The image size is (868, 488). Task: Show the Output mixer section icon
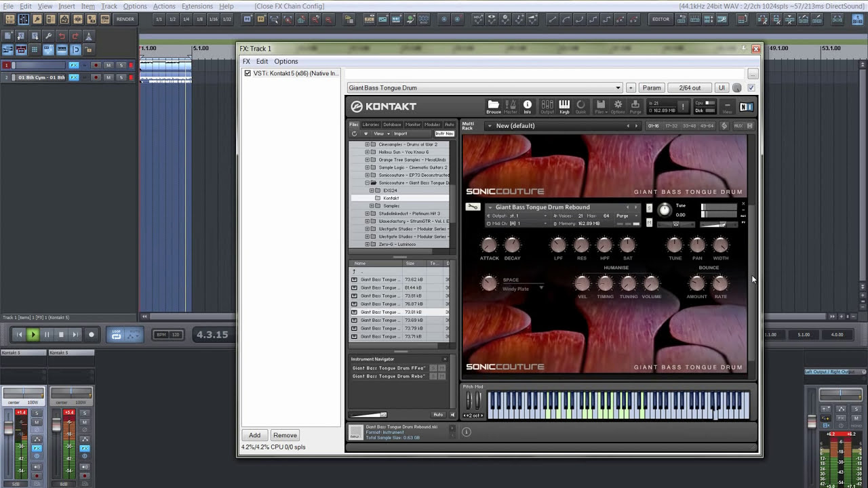pyautogui.click(x=547, y=107)
